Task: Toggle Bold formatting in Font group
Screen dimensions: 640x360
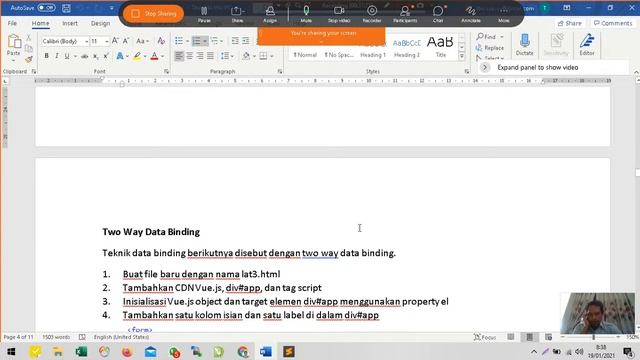Action: (x=47, y=56)
